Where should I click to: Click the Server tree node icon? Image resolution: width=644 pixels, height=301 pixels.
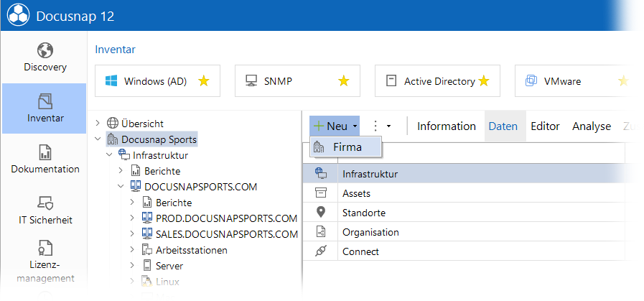click(147, 266)
